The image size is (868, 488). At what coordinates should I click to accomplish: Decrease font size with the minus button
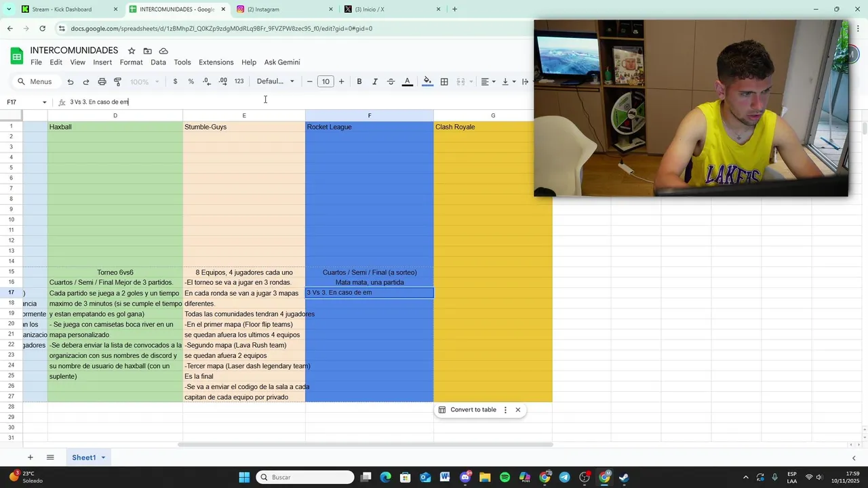310,81
